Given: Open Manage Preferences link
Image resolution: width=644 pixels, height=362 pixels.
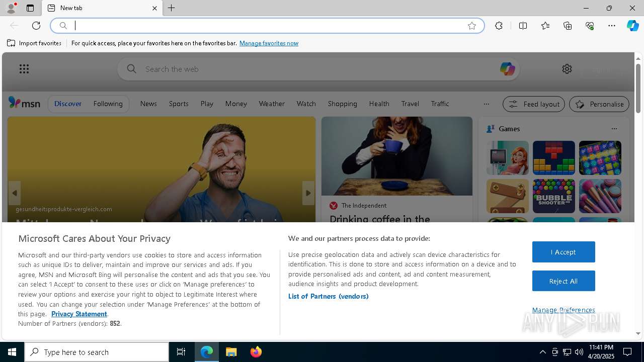Looking at the screenshot, I should tap(563, 310).
